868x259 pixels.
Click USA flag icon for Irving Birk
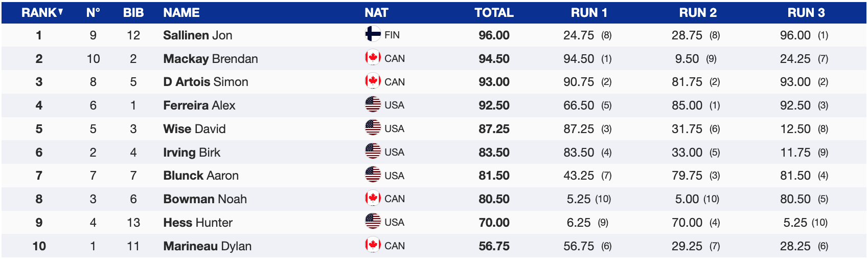tap(373, 152)
